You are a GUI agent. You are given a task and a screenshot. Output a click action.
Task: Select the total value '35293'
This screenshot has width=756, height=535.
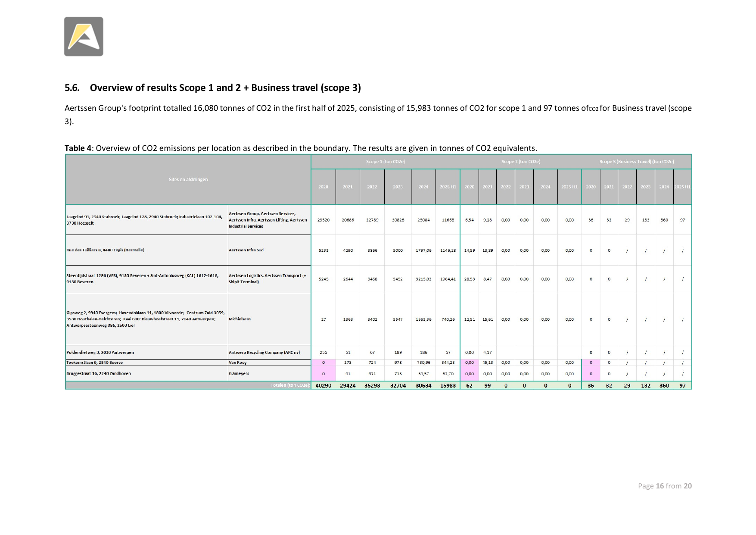[372, 385]
